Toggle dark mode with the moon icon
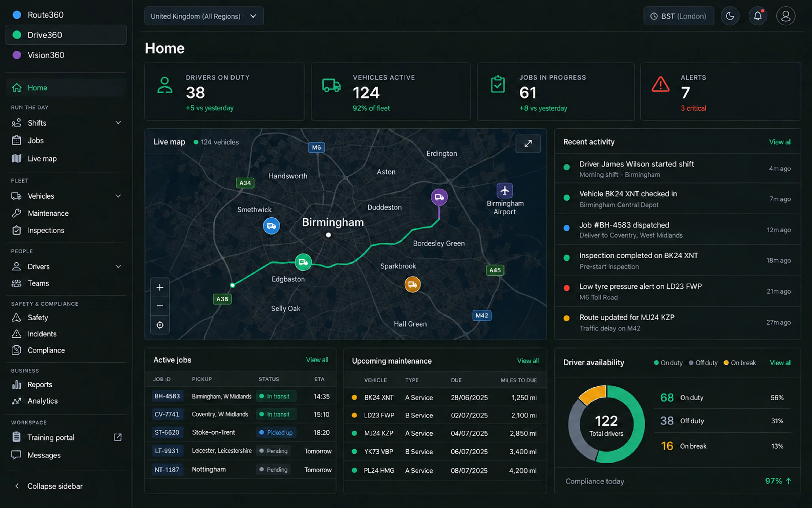 [730, 16]
